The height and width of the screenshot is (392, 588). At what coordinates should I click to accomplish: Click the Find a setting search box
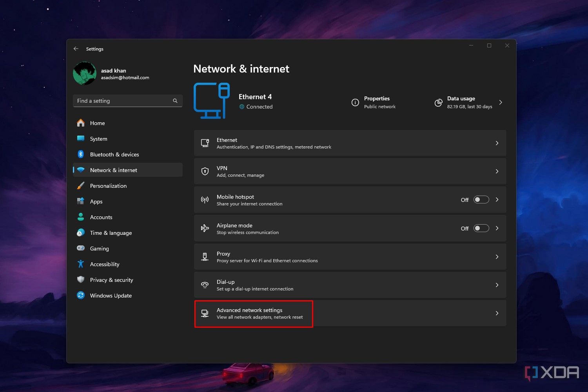(127, 101)
